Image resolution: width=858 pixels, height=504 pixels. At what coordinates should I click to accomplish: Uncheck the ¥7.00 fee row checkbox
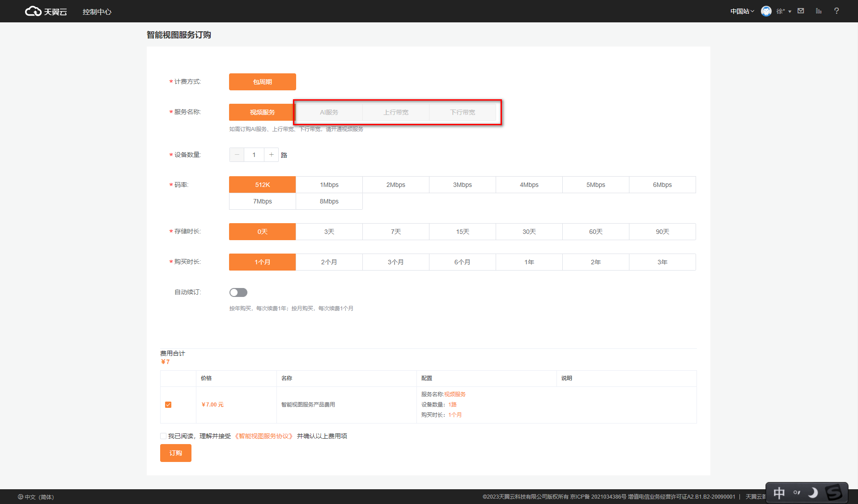[168, 405]
